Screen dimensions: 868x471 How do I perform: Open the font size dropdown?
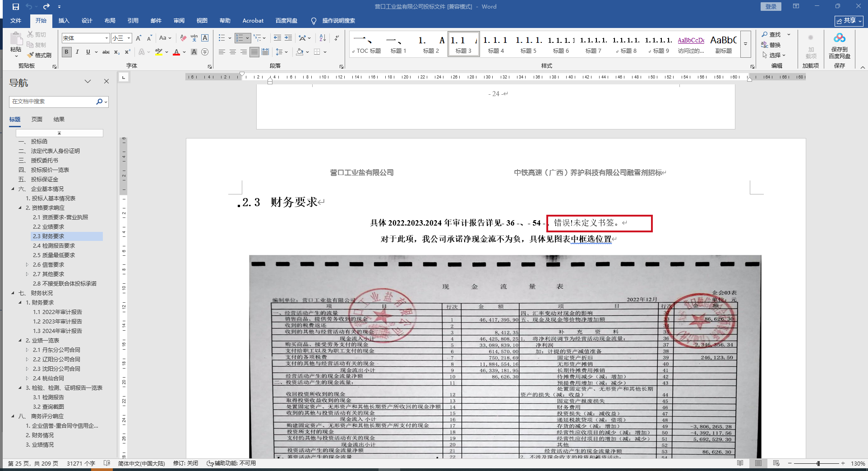pos(129,38)
